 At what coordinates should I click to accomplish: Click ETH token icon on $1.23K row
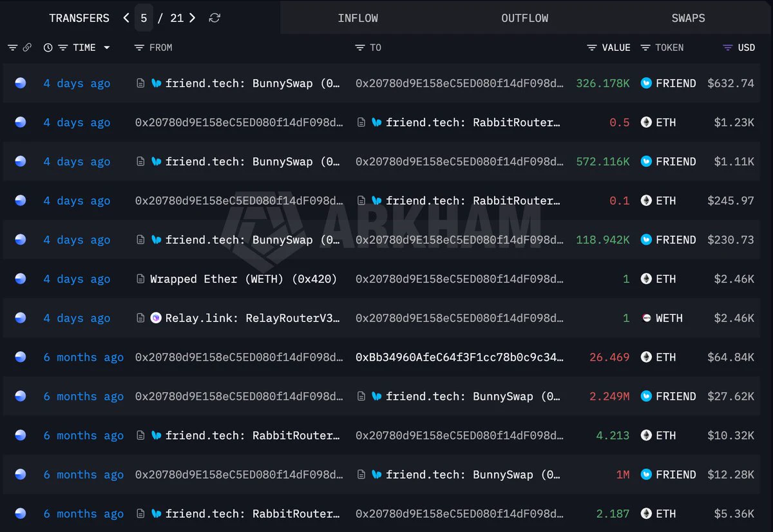646,122
